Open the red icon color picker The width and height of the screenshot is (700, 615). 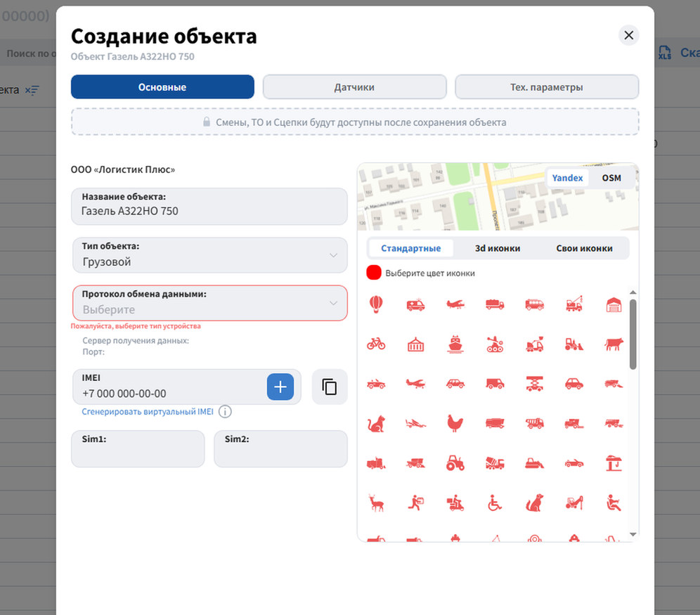pyautogui.click(x=374, y=273)
